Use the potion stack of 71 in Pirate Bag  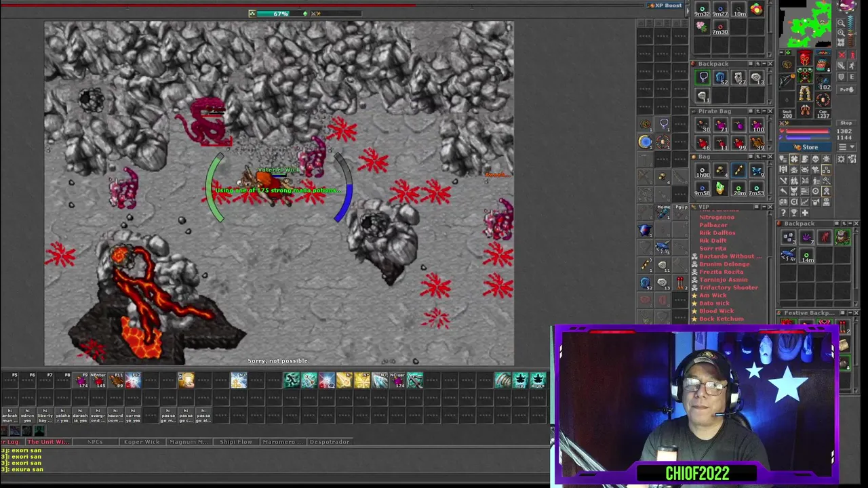click(721, 125)
